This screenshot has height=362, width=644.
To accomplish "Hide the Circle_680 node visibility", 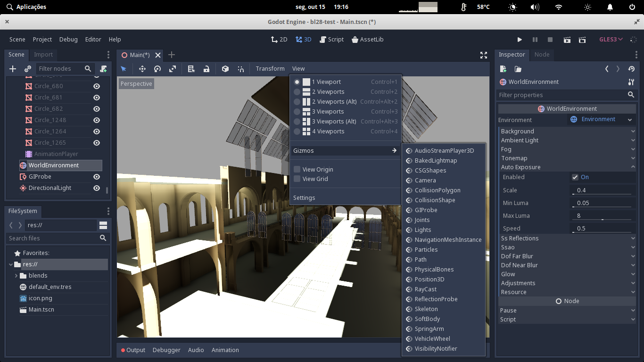I will pyautogui.click(x=97, y=86).
